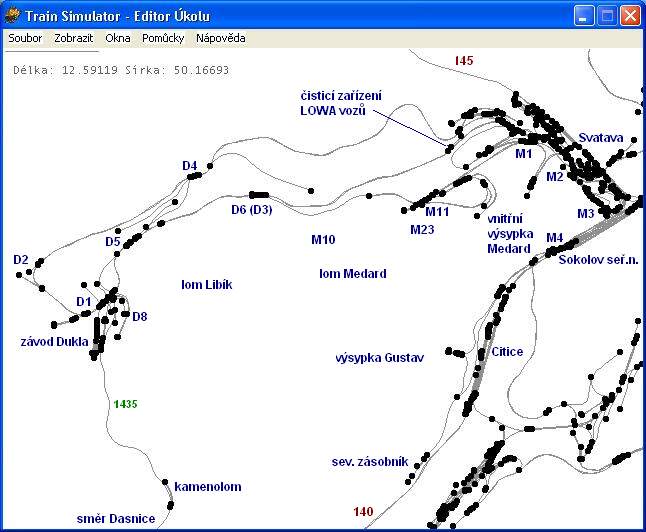The image size is (646, 532).
Task: Click the D6 (D3) label
Action: (x=252, y=210)
